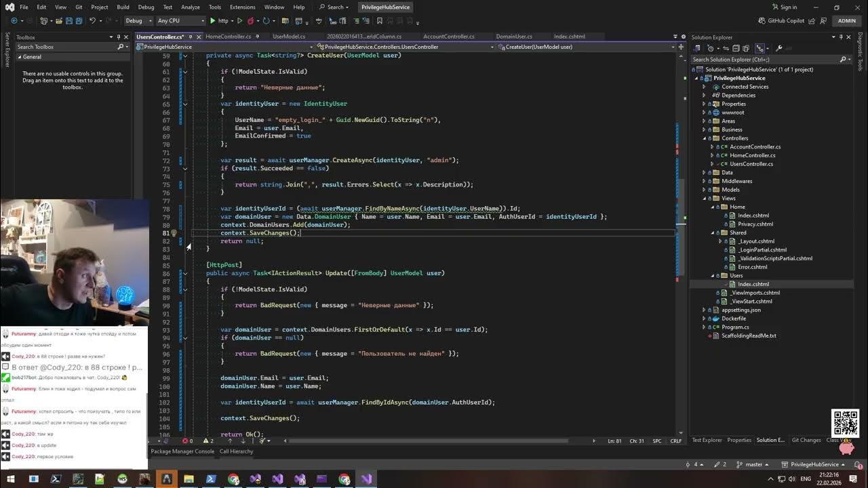Expand the Connected Services node
This screenshot has width=868, height=488.
703,87
